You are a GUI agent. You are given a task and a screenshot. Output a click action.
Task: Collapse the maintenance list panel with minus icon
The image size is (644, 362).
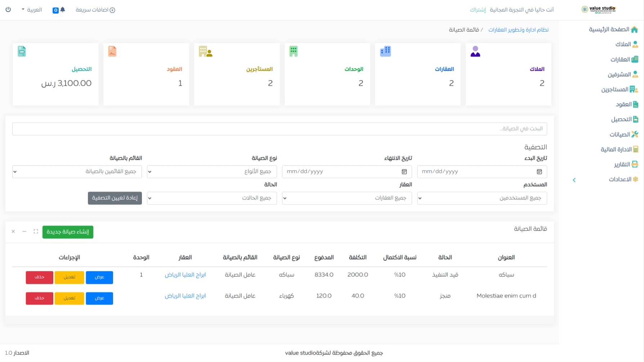click(24, 232)
